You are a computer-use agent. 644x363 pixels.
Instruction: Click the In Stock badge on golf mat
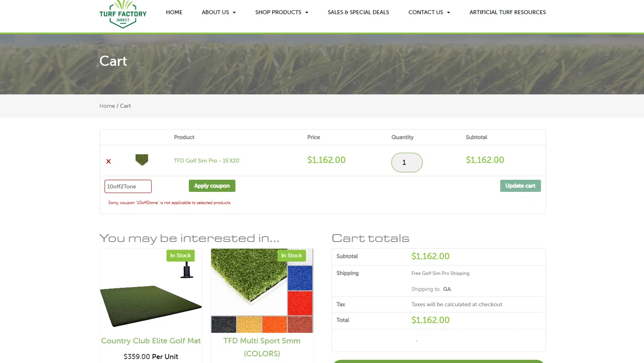tap(180, 256)
